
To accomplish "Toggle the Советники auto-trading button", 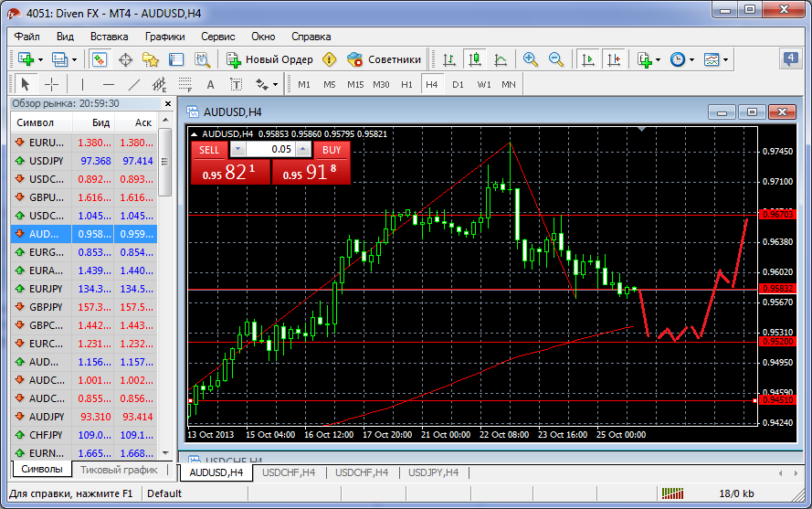I will click(x=385, y=59).
